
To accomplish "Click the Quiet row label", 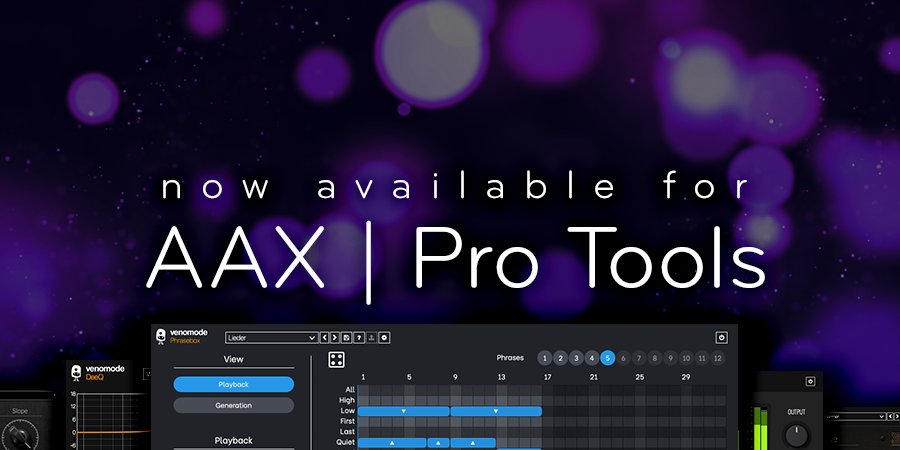I will 347,442.
